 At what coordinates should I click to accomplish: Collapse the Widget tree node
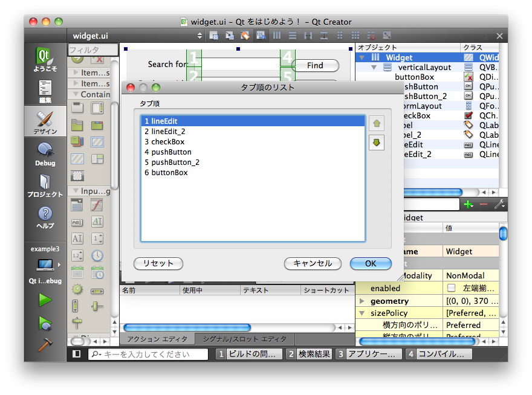[362, 57]
